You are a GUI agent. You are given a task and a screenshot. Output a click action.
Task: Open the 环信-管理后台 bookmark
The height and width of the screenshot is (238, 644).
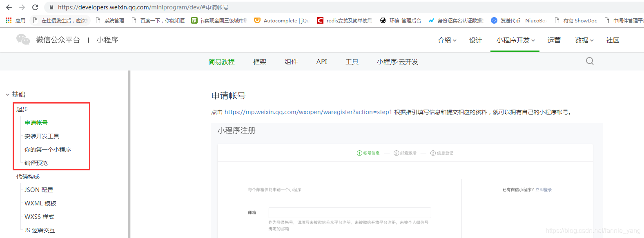coord(400,20)
